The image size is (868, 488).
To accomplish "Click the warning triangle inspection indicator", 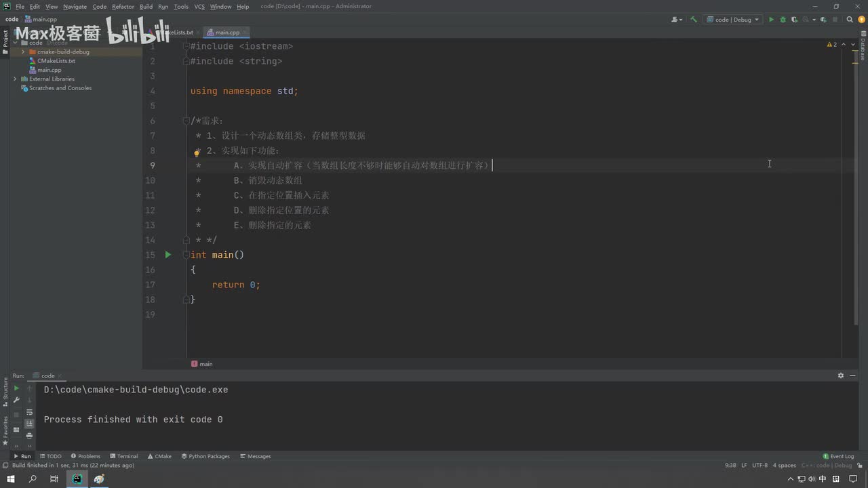I will point(832,44).
